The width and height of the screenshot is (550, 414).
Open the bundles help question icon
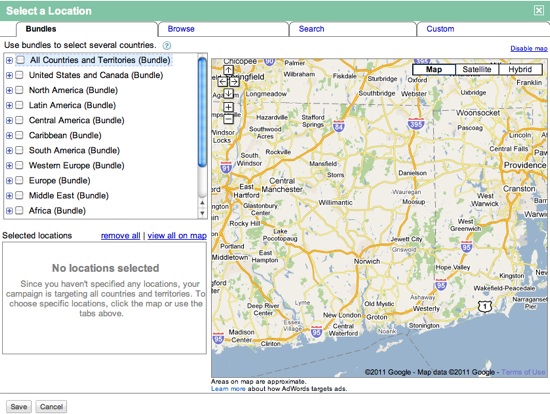click(167, 46)
